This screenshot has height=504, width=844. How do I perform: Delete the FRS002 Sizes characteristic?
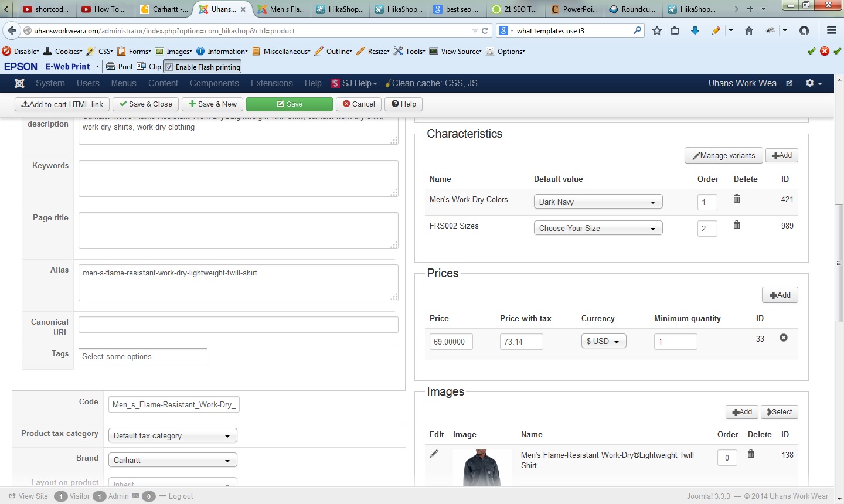[x=737, y=225]
